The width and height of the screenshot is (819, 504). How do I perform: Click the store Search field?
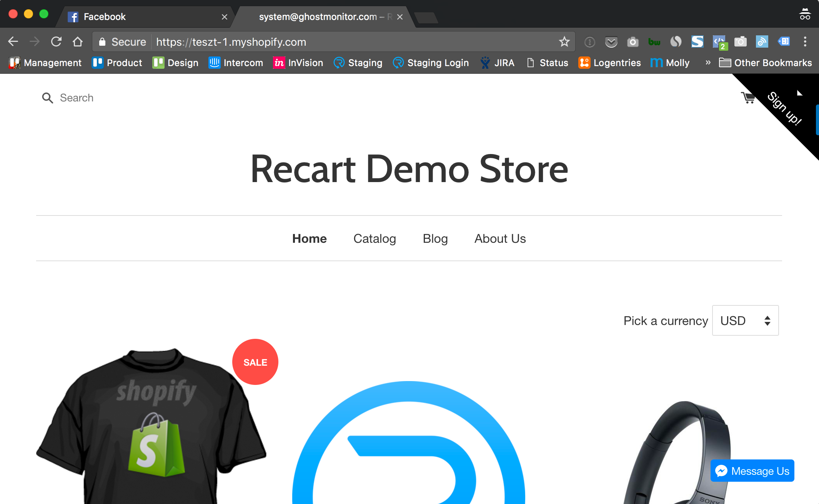pos(77,98)
